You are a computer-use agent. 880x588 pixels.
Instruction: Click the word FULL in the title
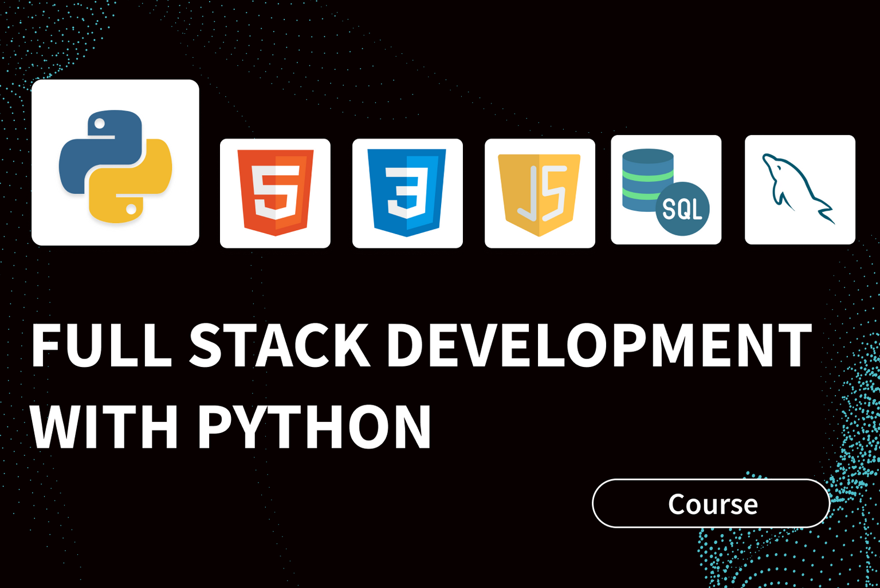coord(101,345)
